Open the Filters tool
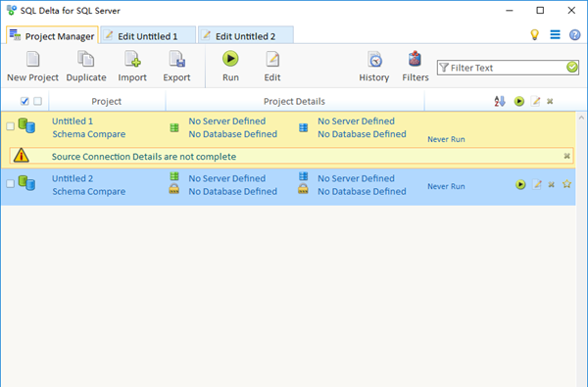Screen dimensions: 588x387 [x=416, y=67]
